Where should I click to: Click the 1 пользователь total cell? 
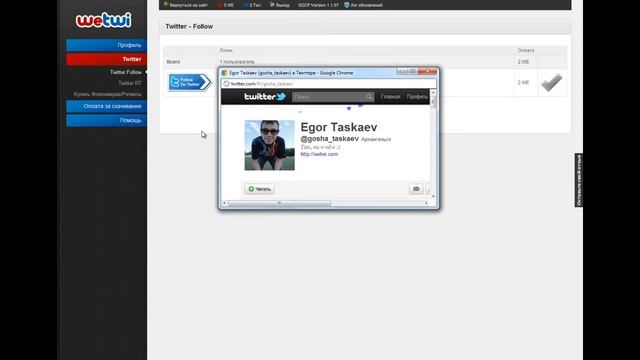pos(237,62)
